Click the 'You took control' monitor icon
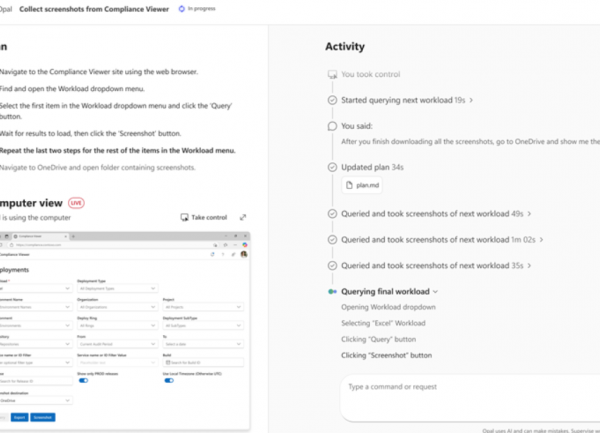The height and width of the screenshot is (433, 600). coord(331,74)
